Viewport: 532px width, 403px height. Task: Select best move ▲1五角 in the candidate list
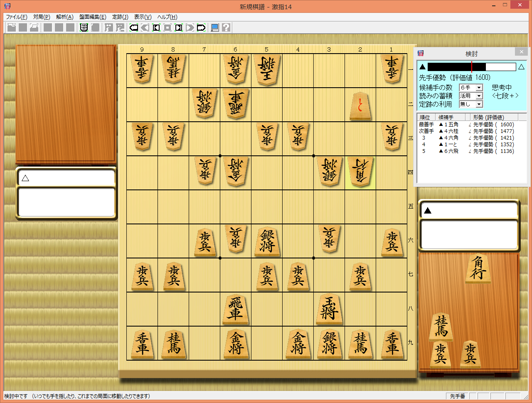tap(449, 125)
